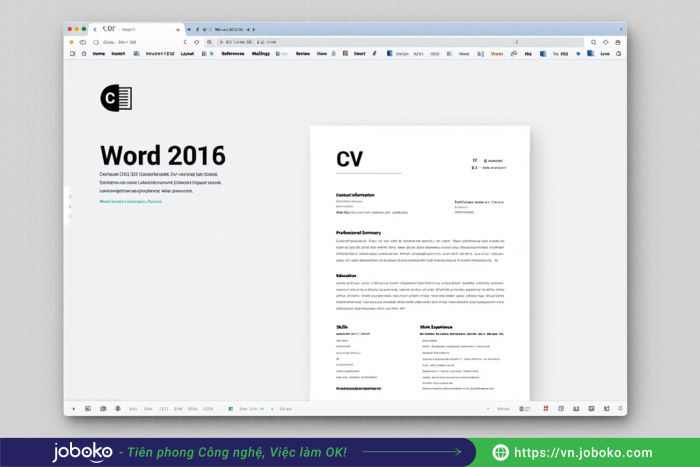
Task: Click the orange highlighted ribbon label
Action: (x=497, y=54)
